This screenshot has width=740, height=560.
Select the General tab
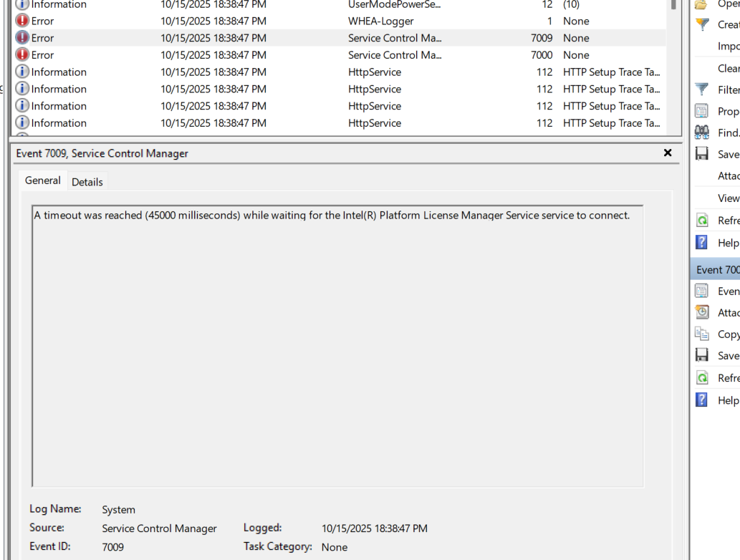click(x=42, y=180)
